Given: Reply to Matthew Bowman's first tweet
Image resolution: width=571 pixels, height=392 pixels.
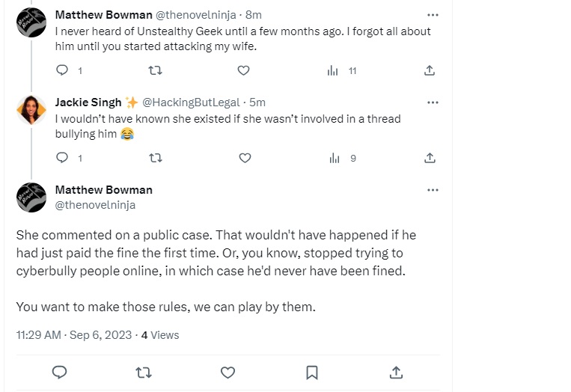Looking at the screenshot, I should [x=63, y=70].
